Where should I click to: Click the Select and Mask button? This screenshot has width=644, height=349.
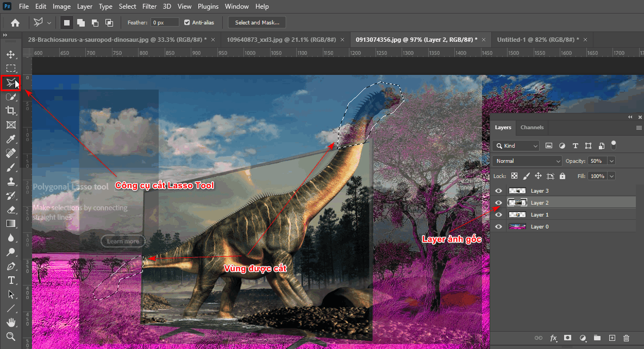(x=257, y=22)
